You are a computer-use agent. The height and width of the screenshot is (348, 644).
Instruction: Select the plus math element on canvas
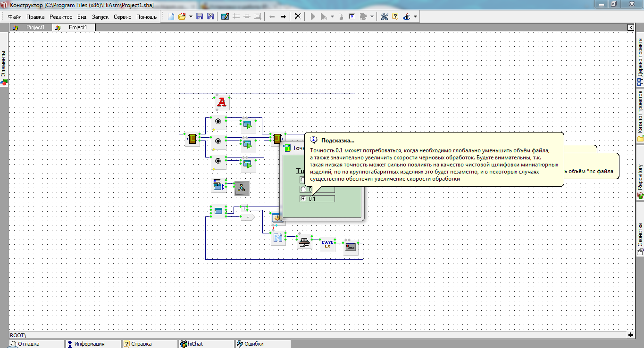248,217
